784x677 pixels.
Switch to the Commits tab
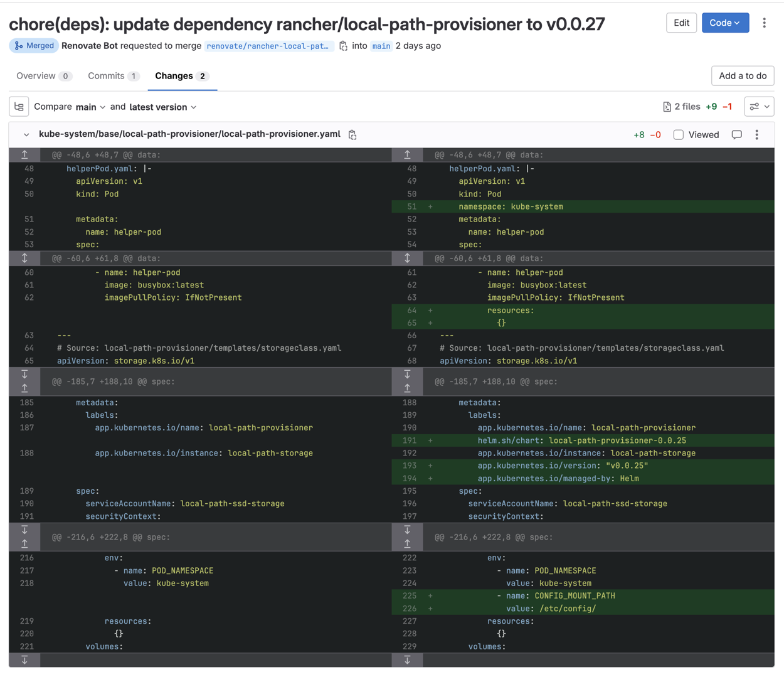tap(107, 75)
